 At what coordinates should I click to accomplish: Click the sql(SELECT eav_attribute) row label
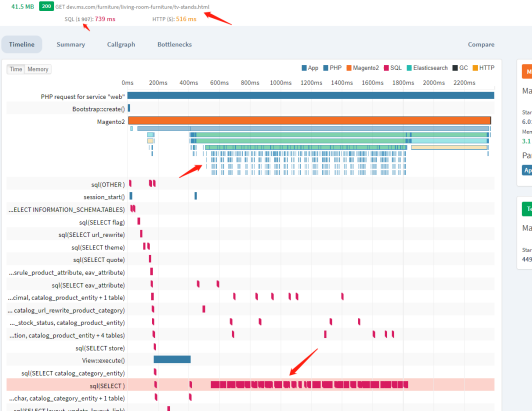pos(88,285)
